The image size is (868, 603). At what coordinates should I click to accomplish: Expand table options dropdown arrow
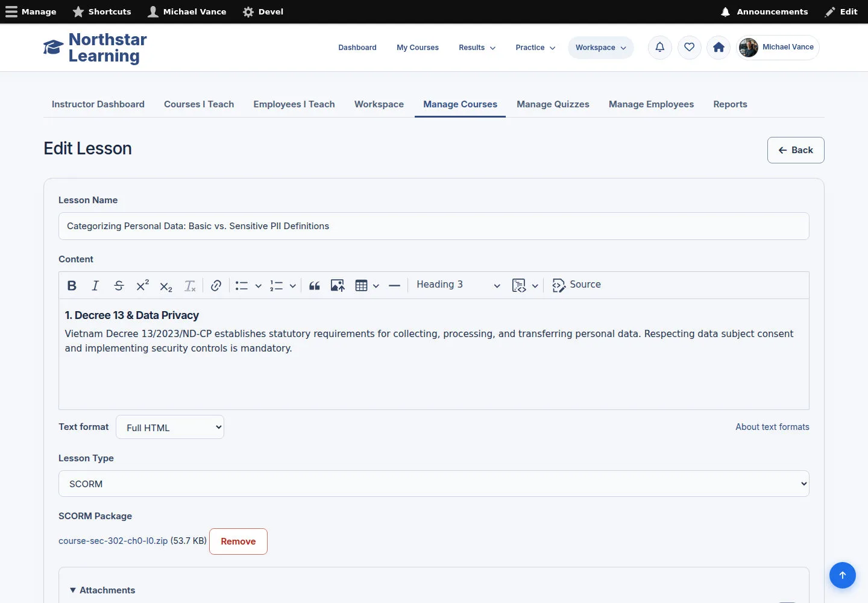pos(376,285)
